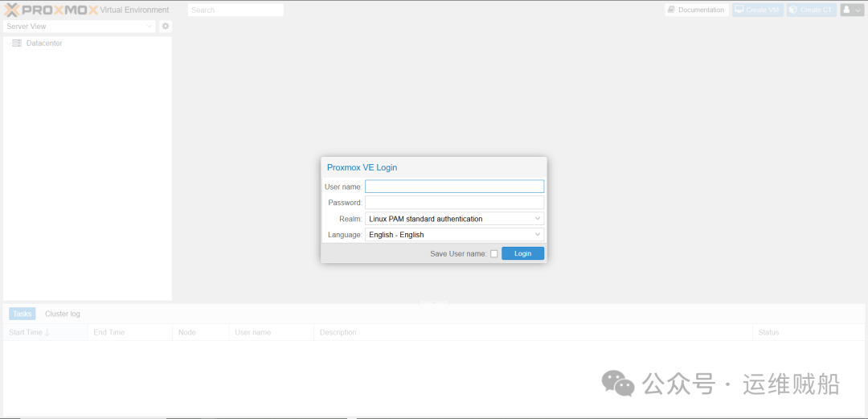Click the Proxmox VE Login title
868x419 pixels.
pos(362,167)
